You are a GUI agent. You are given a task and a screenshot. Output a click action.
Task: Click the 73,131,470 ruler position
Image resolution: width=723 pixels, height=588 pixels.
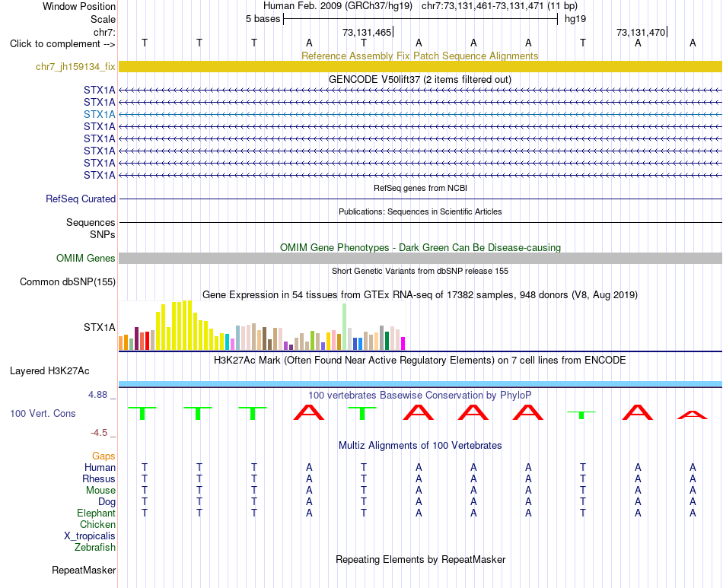[x=641, y=32]
